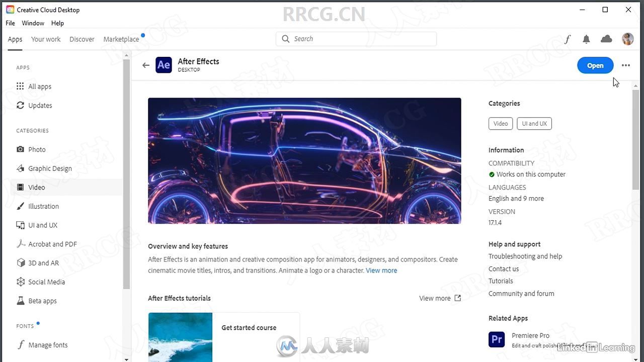The height and width of the screenshot is (362, 644).
Task: Open Troubleshooting and help link
Action: [x=525, y=256]
